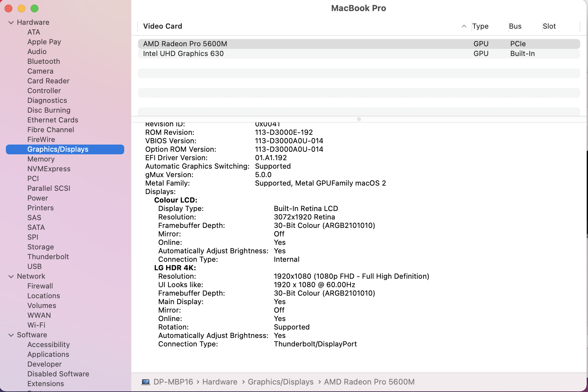Screen dimensions: 588x392
Task: Sort by the Slot column header
Action: tap(549, 26)
